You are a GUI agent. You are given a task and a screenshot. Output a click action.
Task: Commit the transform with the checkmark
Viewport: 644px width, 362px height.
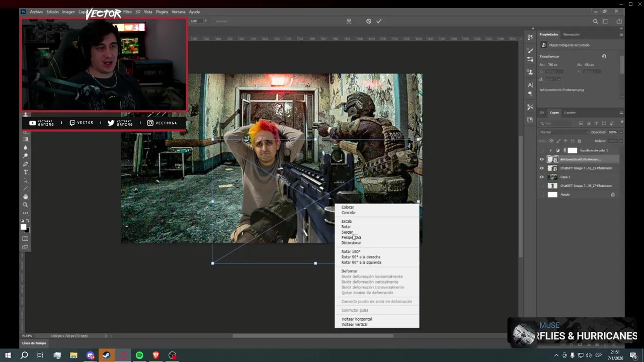[379, 21]
